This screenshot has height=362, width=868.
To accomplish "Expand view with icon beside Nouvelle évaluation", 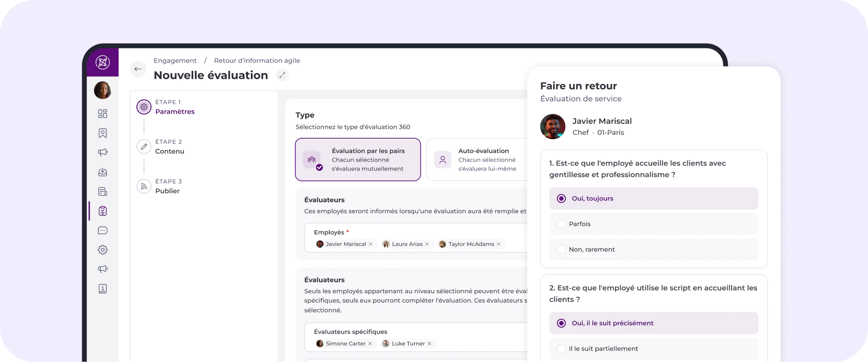I will point(282,75).
